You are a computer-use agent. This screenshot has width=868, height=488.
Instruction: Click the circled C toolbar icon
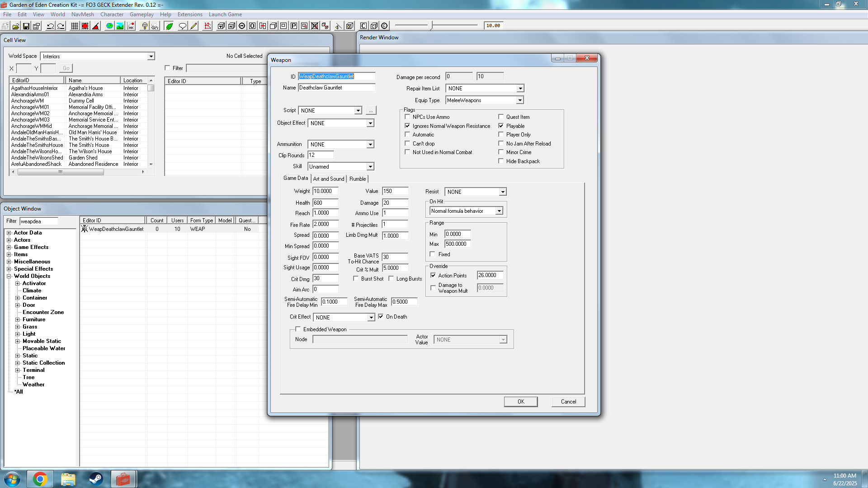[x=384, y=26]
